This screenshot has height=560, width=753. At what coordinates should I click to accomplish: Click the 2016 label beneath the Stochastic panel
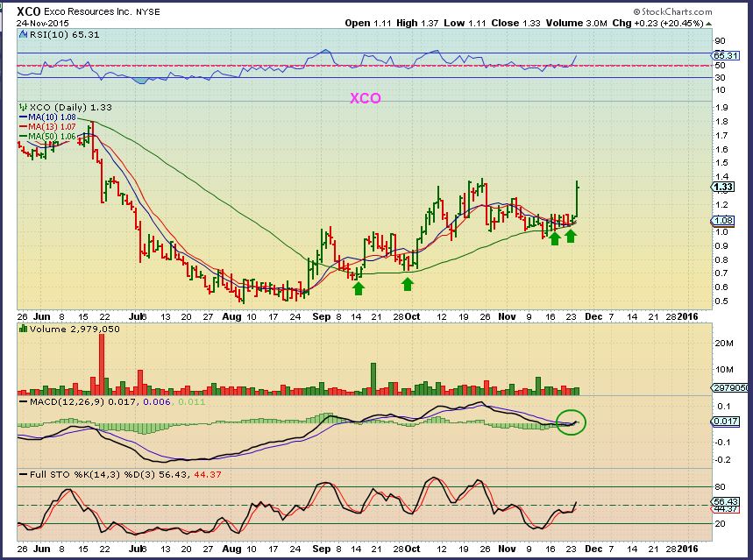tap(687, 549)
